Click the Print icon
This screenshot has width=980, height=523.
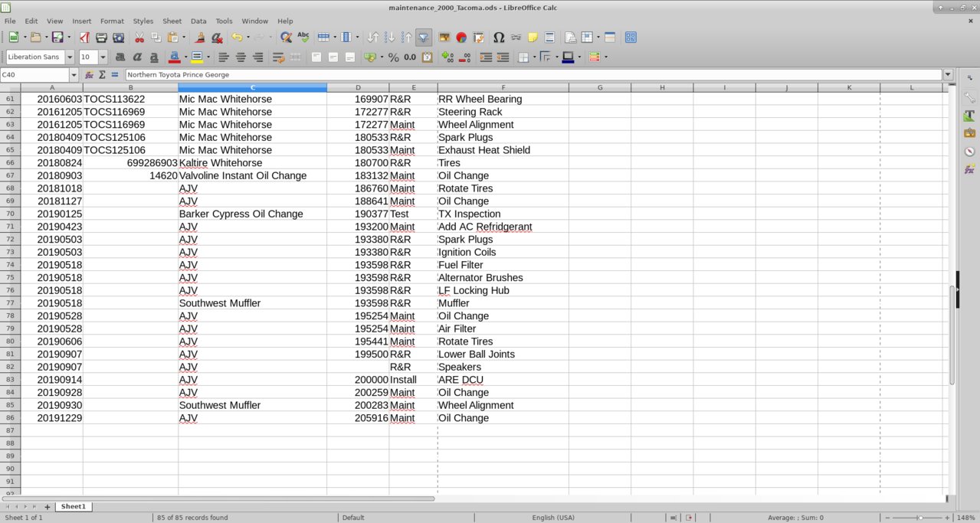pyautogui.click(x=101, y=37)
